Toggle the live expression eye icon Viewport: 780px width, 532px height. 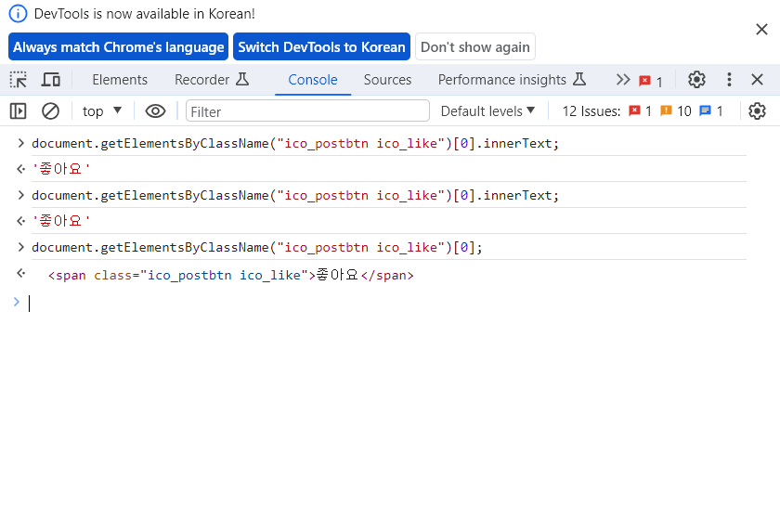tap(155, 110)
